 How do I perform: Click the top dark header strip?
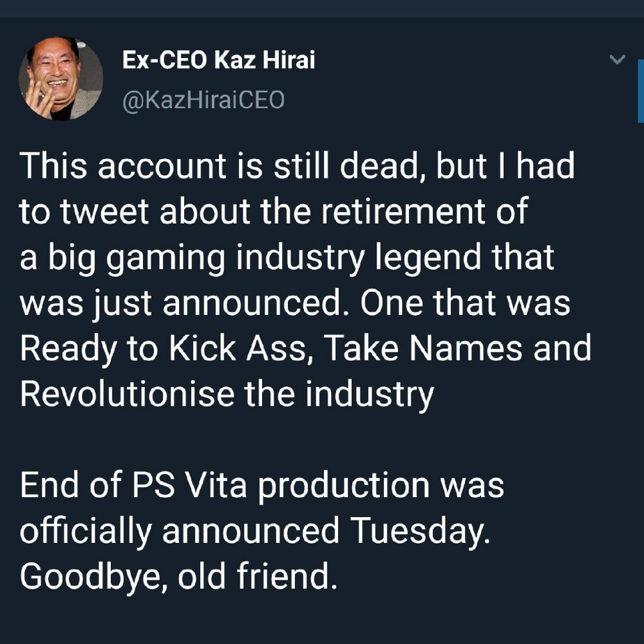[x=322, y=8]
